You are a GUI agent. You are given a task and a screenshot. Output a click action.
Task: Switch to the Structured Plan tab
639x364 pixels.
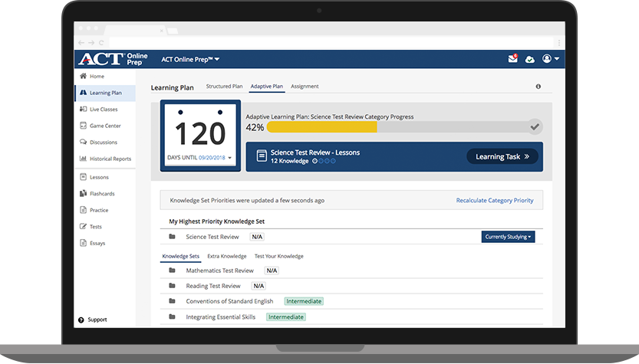coord(224,87)
